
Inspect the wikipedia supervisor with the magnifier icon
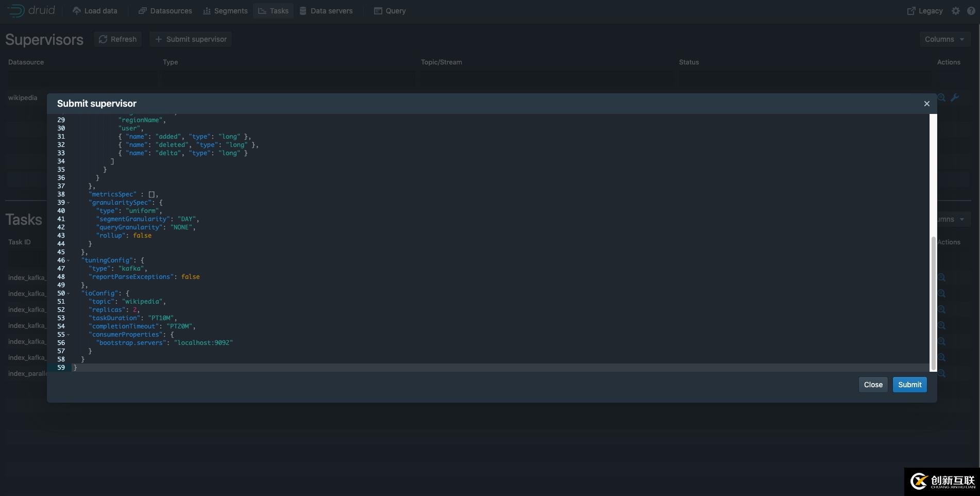click(x=941, y=97)
